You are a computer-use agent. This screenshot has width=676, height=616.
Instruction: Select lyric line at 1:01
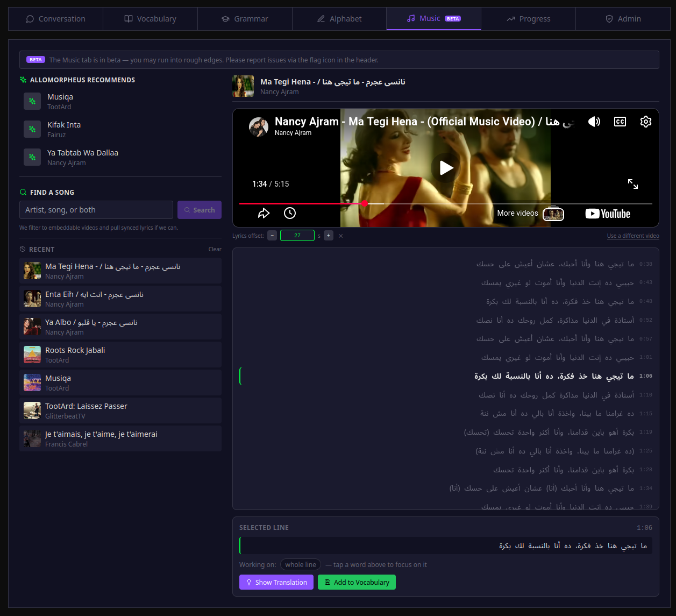(446, 357)
